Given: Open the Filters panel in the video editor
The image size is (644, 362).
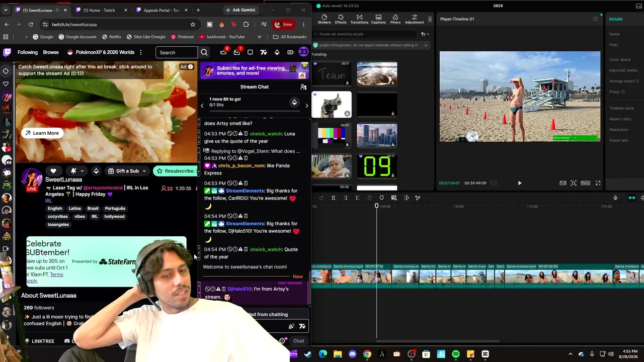Looking at the screenshot, I should coord(395,19).
